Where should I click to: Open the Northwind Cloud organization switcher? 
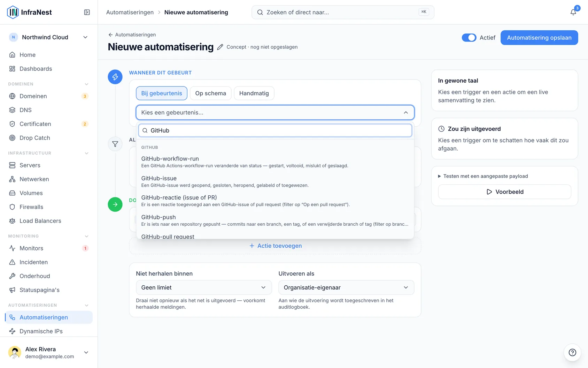49,37
